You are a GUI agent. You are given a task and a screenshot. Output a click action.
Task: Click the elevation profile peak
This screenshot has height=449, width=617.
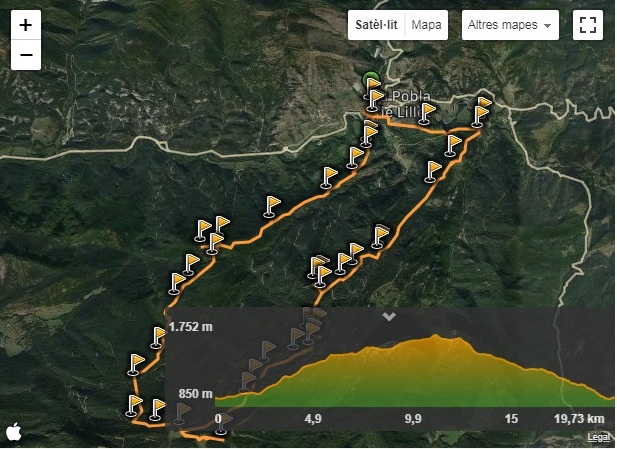pyautogui.click(x=436, y=336)
